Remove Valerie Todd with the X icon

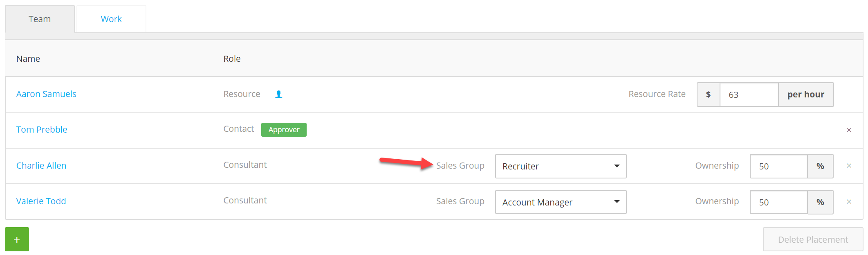tap(849, 202)
